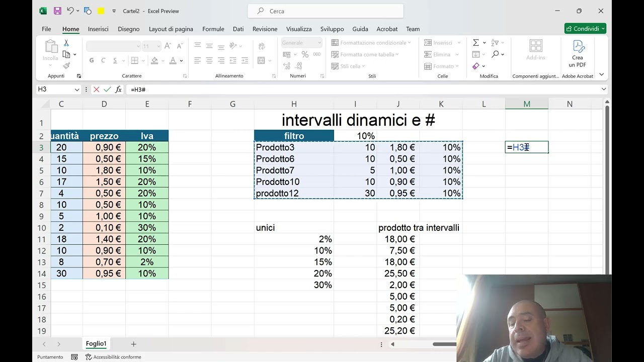Open the font size dropdown
The image size is (644, 362).
[159, 46]
